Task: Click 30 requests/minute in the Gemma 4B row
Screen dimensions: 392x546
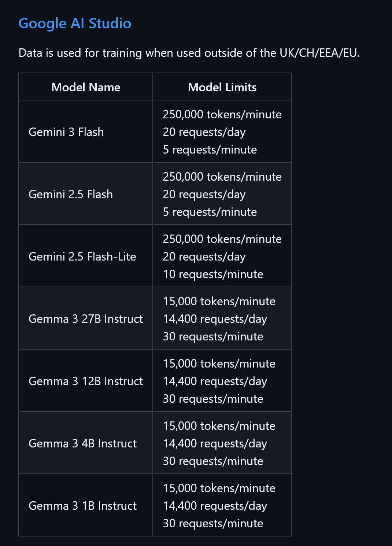Action: (x=213, y=461)
